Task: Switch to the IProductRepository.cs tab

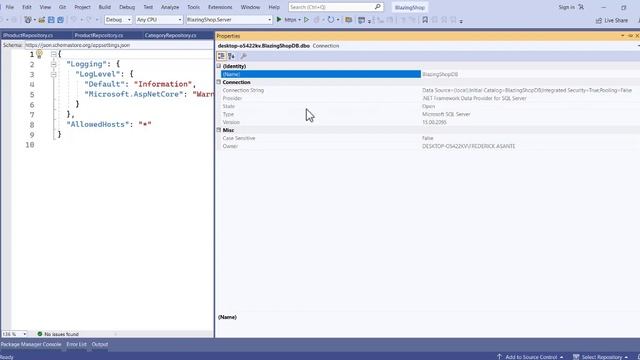Action: [28, 36]
